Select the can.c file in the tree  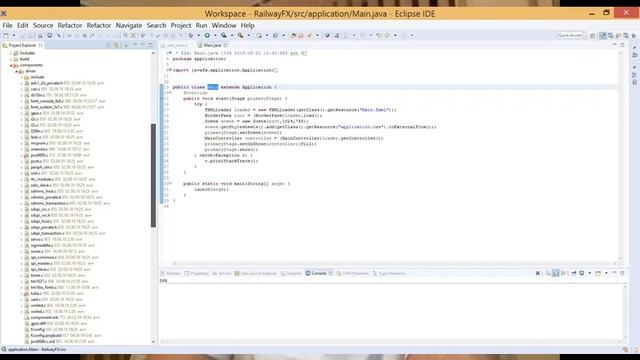click(36, 89)
